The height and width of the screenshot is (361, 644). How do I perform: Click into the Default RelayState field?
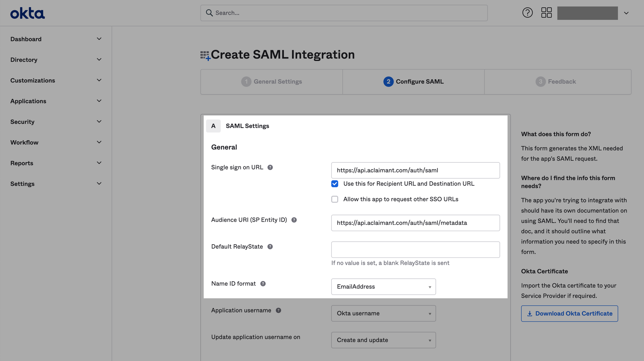coord(415,250)
